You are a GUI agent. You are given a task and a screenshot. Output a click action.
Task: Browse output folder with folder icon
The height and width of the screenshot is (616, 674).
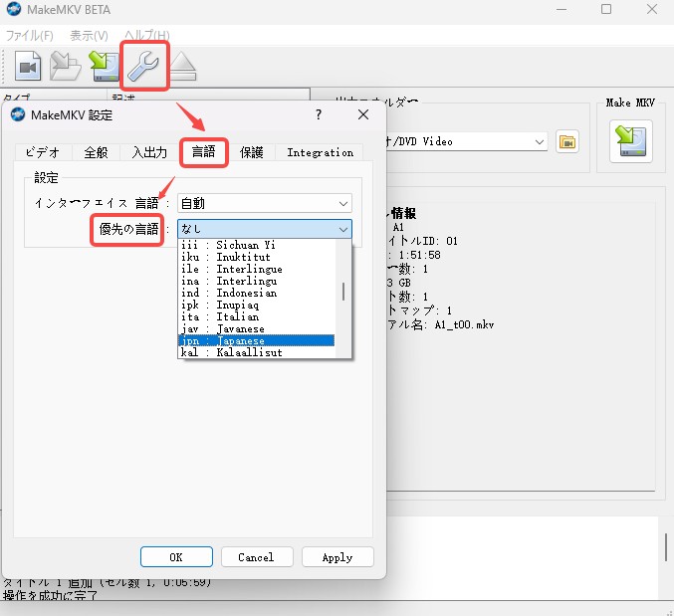(566, 141)
